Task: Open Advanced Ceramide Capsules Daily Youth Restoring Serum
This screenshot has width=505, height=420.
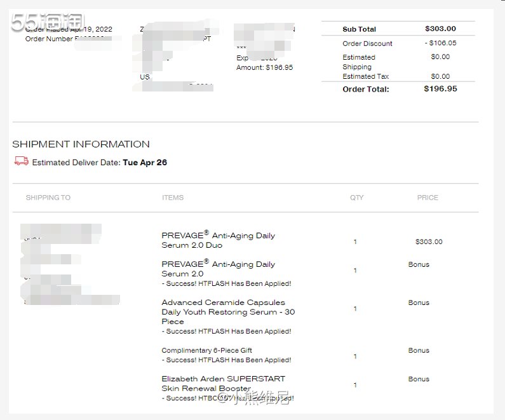Action: (228, 312)
